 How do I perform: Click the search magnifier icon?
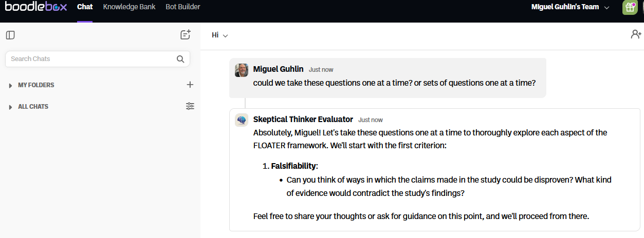180,59
